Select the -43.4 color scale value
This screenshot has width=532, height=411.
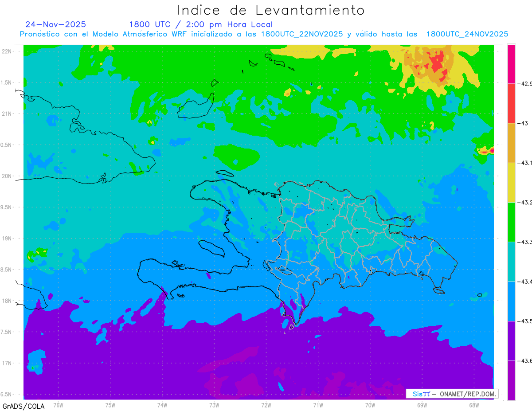[x=525, y=281]
